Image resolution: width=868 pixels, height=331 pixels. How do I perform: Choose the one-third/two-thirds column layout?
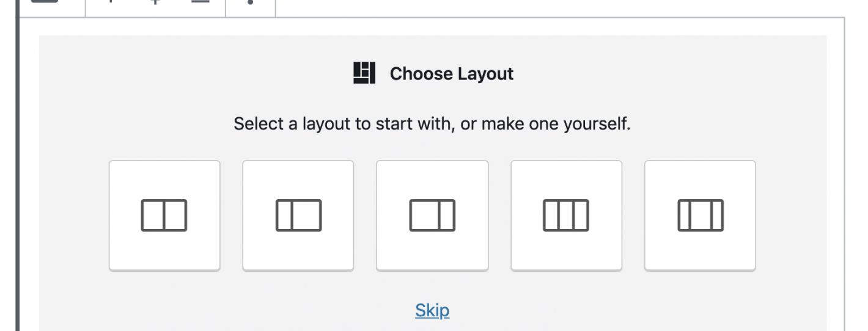tap(298, 215)
